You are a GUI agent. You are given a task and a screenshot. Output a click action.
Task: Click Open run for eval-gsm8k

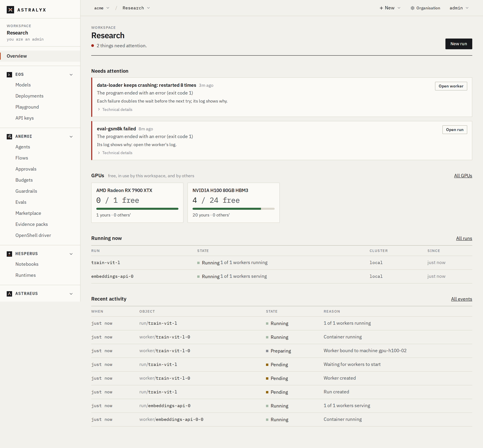pos(455,130)
